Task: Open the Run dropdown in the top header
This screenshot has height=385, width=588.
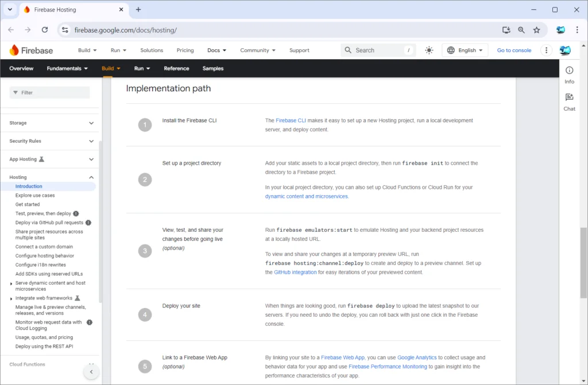Action: pyautogui.click(x=118, y=50)
